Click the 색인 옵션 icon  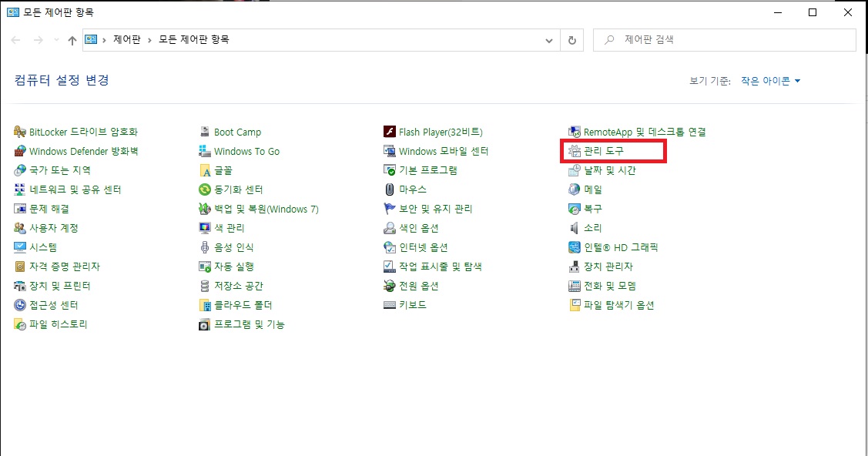click(390, 228)
